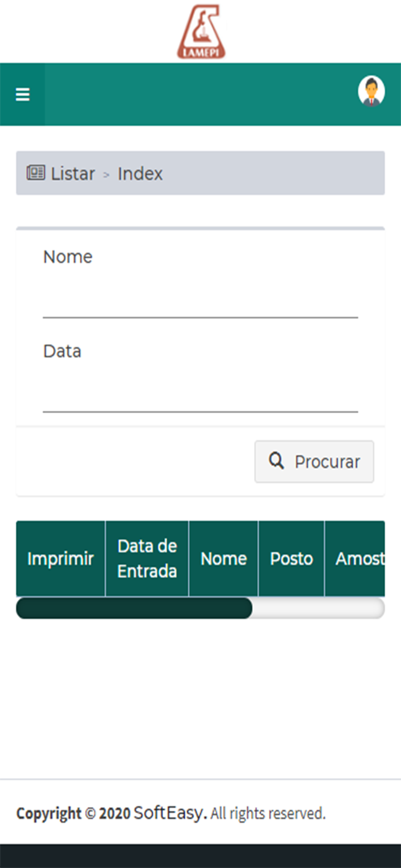Sort by the Imprimir column header
The height and width of the screenshot is (868, 401).
pyautogui.click(x=61, y=559)
